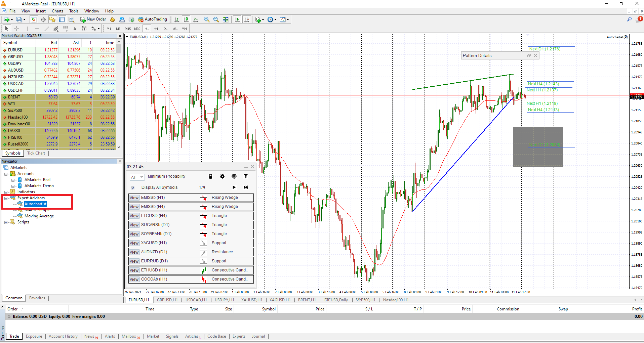Tile chart windows icon
This screenshot has width=644, height=343.
coord(226,19)
